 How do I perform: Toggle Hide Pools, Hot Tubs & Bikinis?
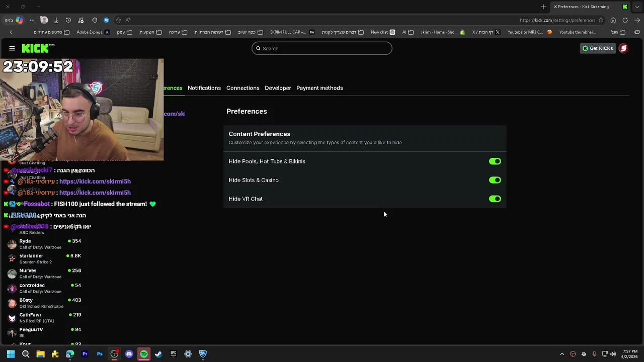click(495, 161)
